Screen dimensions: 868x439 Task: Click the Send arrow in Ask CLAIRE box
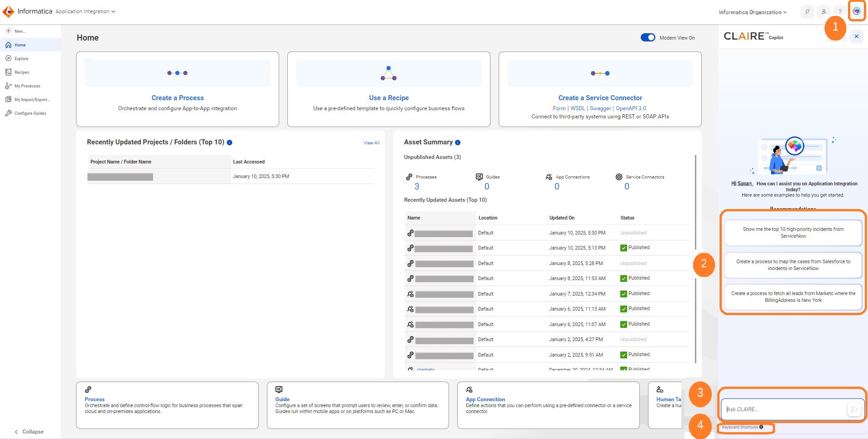(854, 409)
